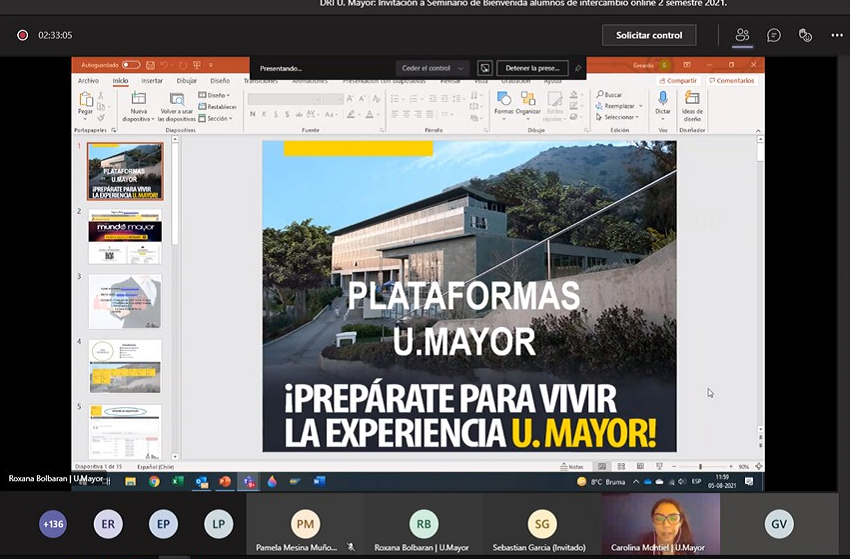Open the Seleccionar dropdown

coord(617,117)
